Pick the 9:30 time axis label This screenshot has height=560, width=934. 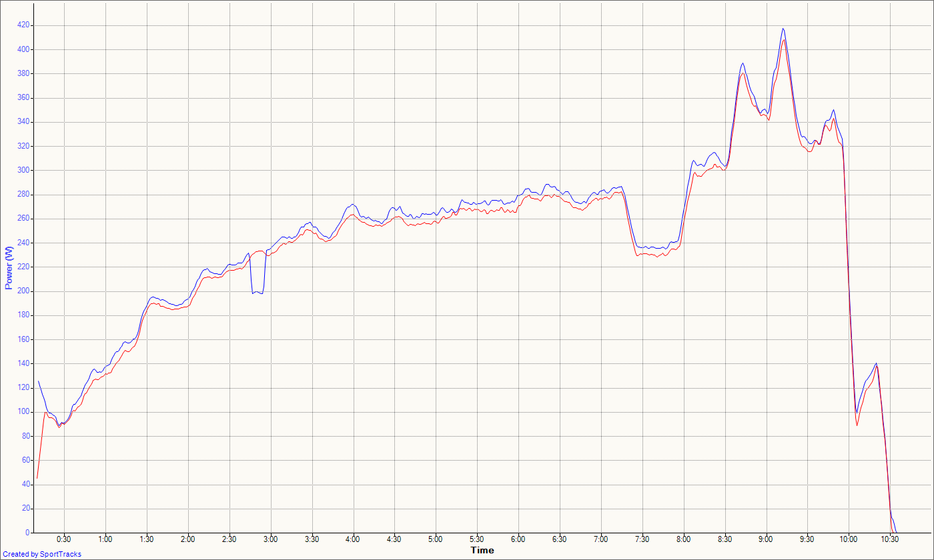(807, 539)
